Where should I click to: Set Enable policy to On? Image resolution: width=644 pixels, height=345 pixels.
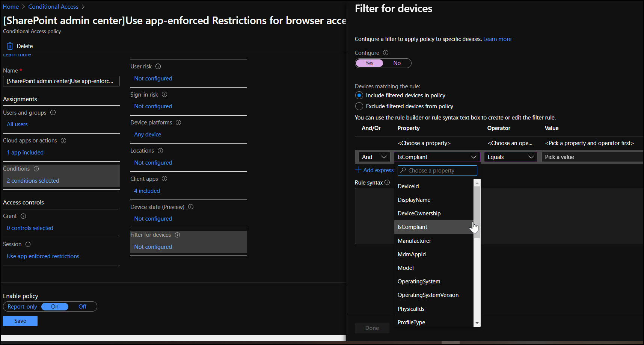[55, 307]
